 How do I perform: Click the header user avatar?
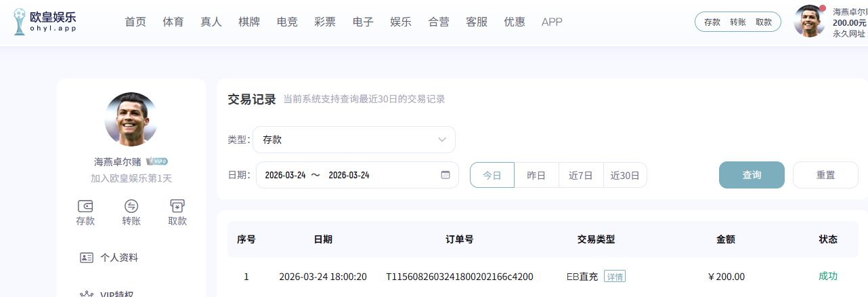click(x=809, y=21)
